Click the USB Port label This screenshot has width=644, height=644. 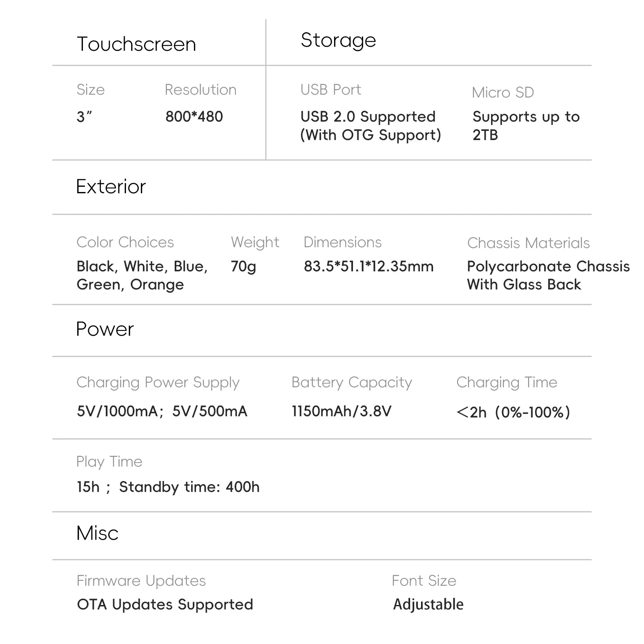point(330,90)
